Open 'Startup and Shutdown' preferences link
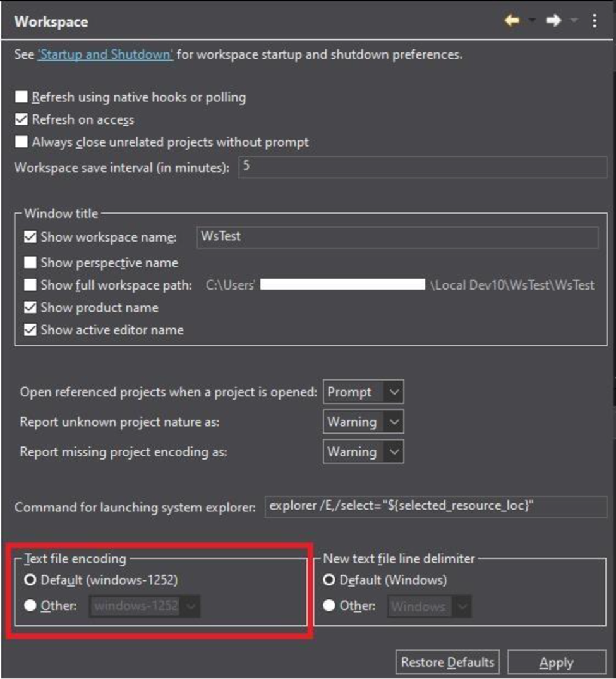 pyautogui.click(x=105, y=54)
